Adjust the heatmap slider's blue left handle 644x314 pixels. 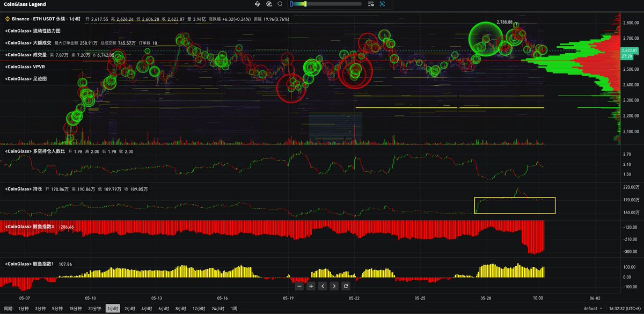[291, 4]
